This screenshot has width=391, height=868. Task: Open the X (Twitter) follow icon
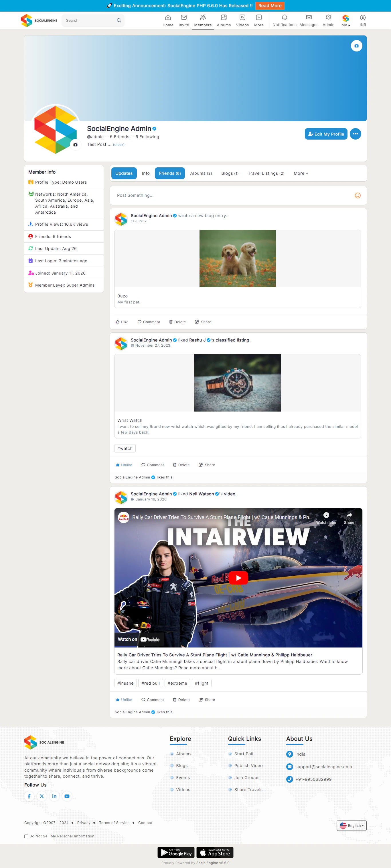pyautogui.click(x=42, y=796)
